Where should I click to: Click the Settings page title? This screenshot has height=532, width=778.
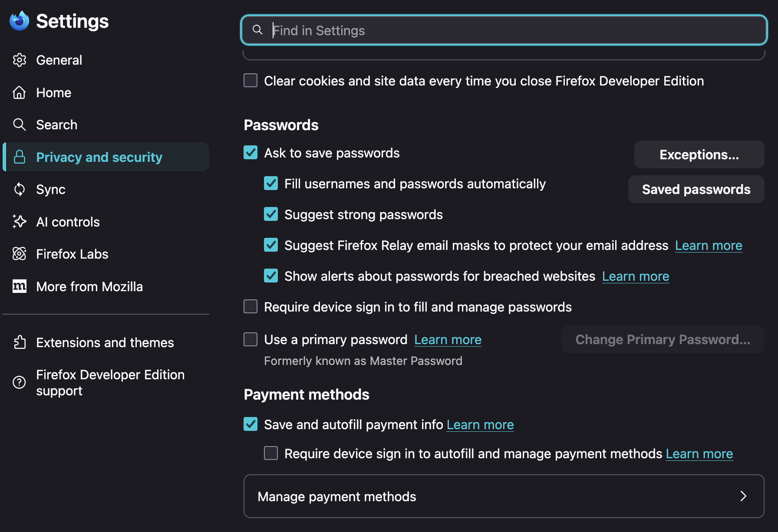tap(73, 21)
